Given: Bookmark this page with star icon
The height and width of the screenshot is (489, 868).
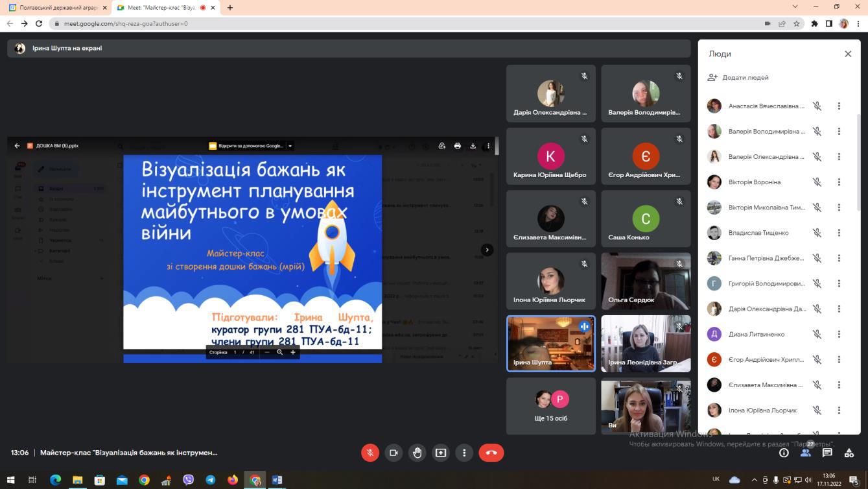Looking at the screenshot, I should (x=797, y=23).
